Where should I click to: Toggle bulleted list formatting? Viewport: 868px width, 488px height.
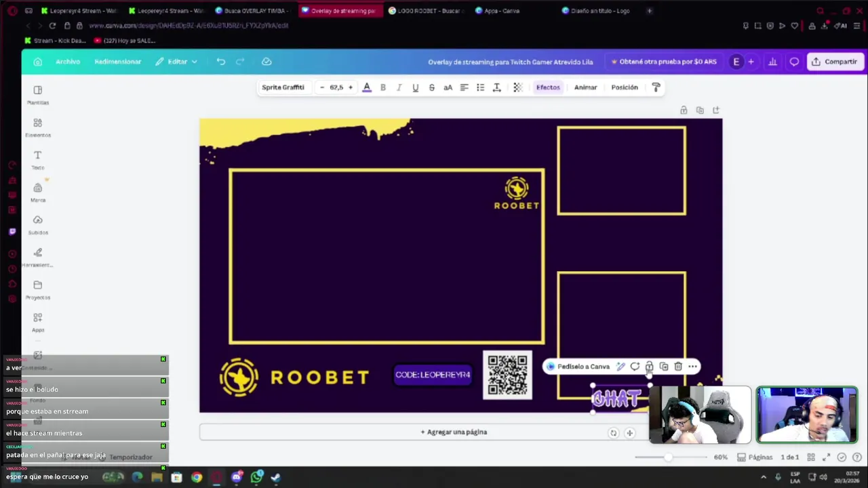481,87
